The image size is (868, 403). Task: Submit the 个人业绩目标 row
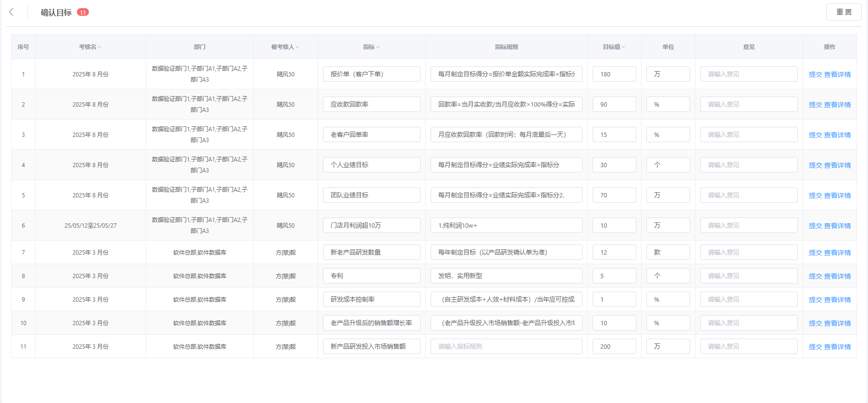(x=815, y=165)
